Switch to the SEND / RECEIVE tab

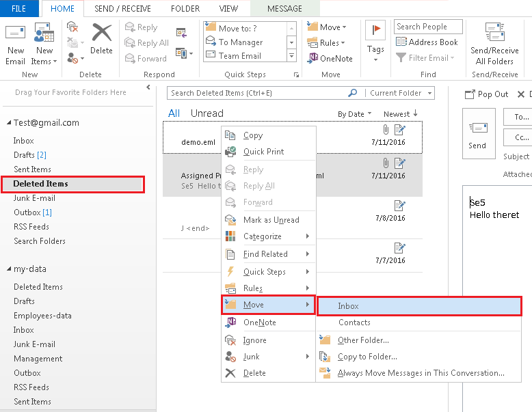(x=122, y=8)
